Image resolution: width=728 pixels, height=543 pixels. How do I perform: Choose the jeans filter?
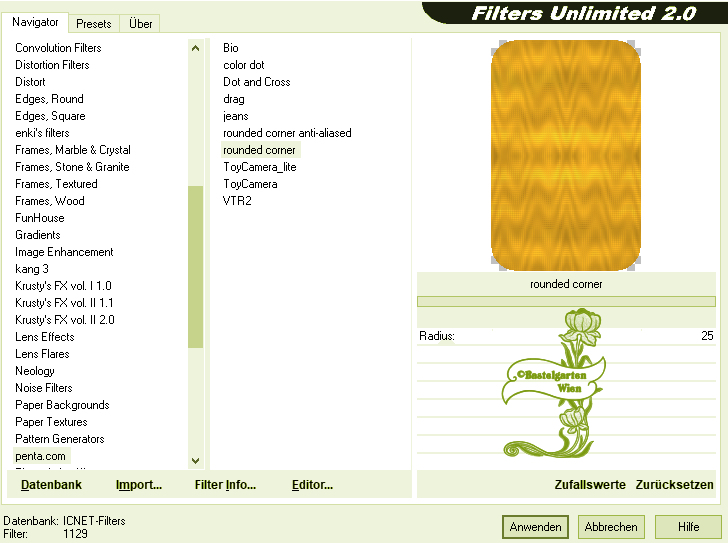click(x=236, y=116)
